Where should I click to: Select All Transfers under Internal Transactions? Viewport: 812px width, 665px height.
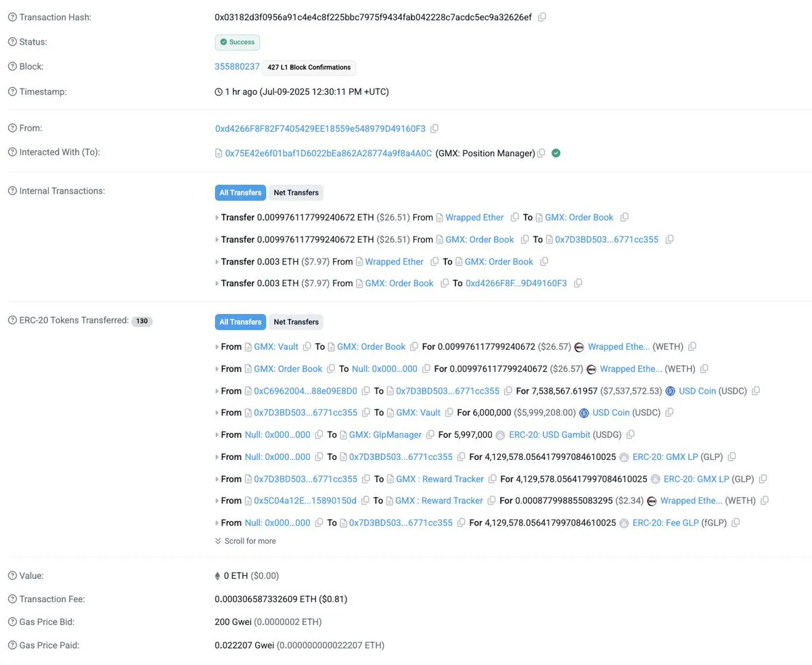coord(240,193)
